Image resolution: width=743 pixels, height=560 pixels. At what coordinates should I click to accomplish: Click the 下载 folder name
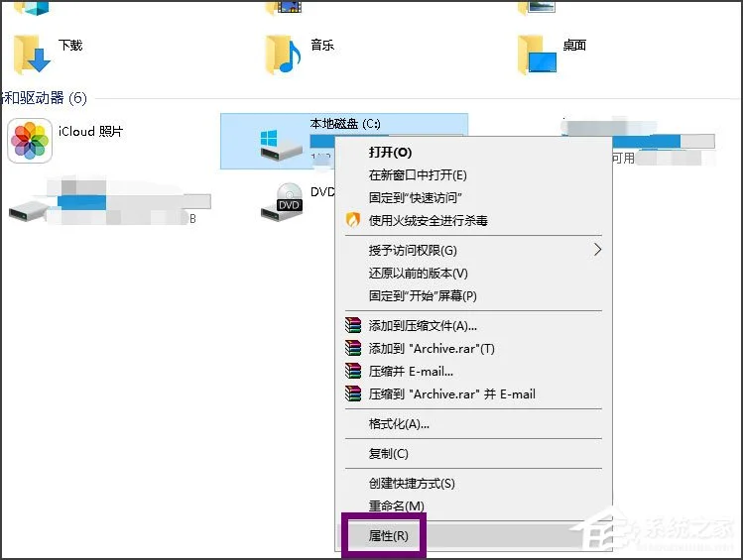[x=70, y=45]
